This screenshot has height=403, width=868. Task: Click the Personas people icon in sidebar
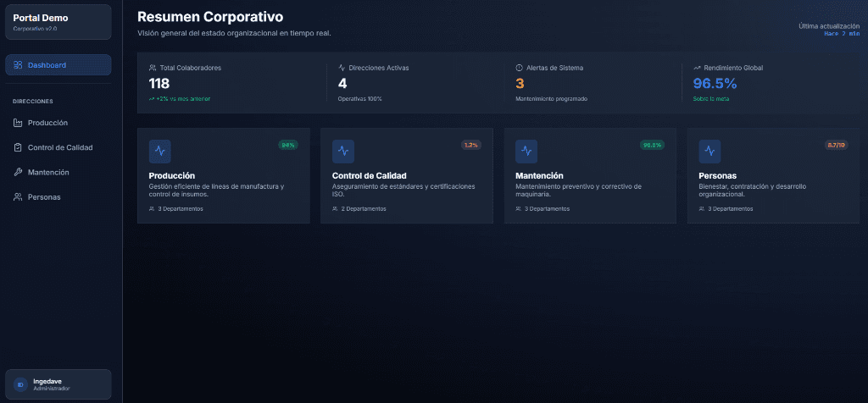point(17,196)
